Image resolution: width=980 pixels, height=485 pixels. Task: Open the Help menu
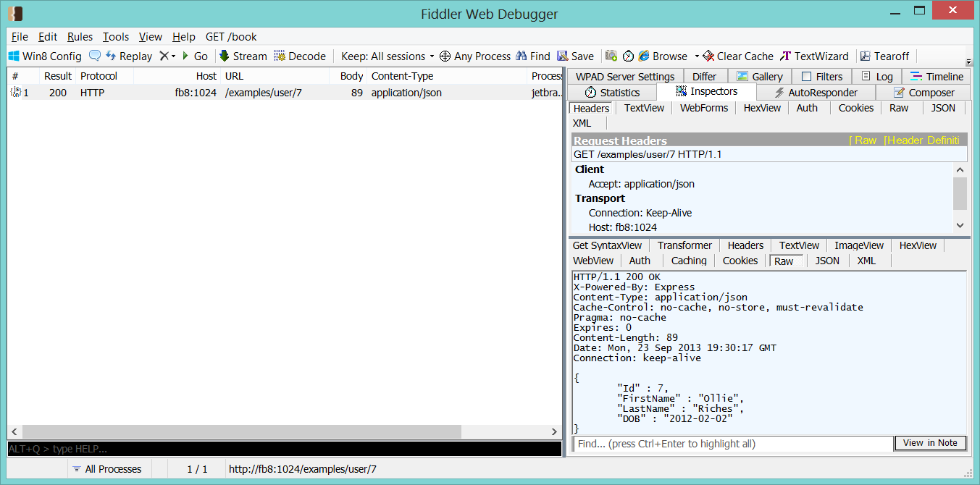pyautogui.click(x=184, y=37)
